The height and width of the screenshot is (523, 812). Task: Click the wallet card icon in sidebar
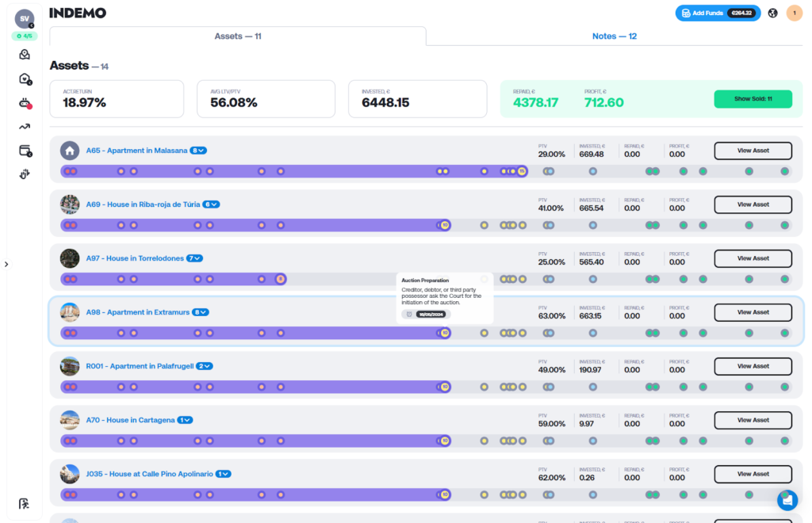pyautogui.click(x=25, y=151)
